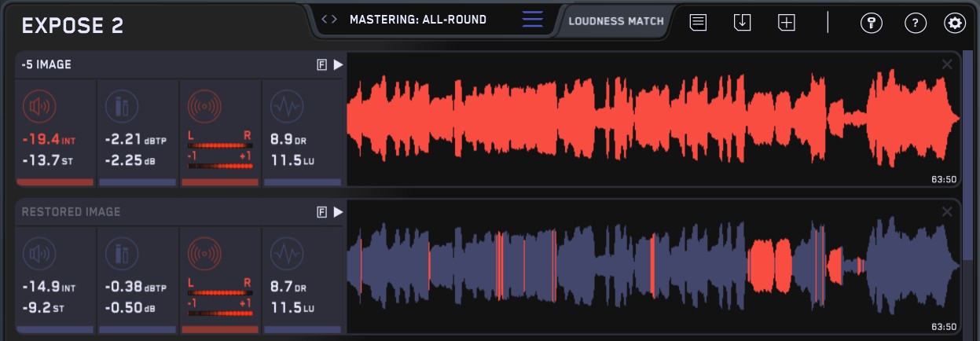980x341 pixels.
Task: Click preset previous/next arrows
Action: click(x=330, y=20)
